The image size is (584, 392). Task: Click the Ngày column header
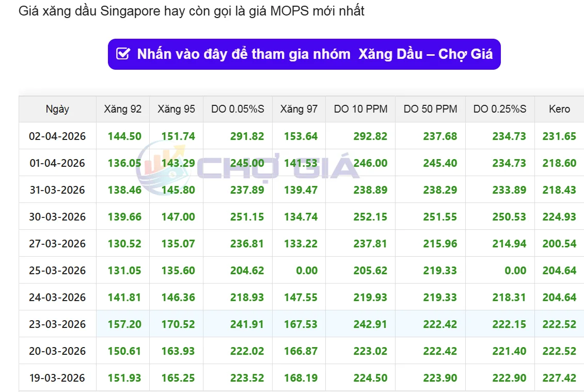[57, 109]
